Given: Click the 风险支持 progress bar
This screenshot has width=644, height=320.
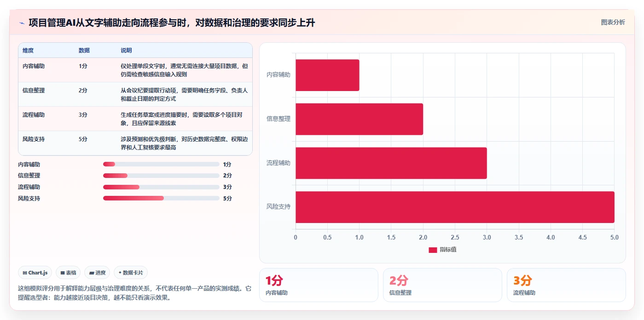Looking at the screenshot, I should [161, 198].
